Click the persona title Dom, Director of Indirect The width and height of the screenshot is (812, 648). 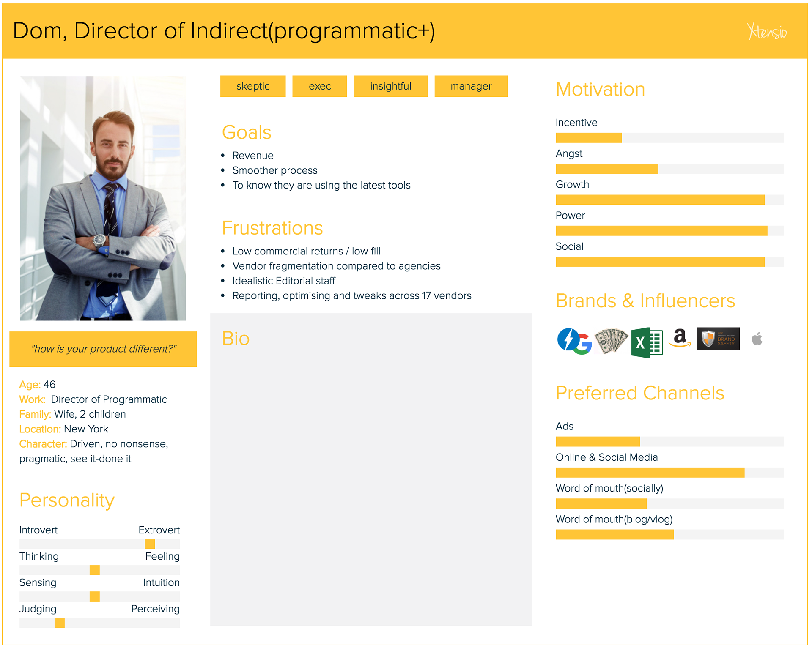224,31
